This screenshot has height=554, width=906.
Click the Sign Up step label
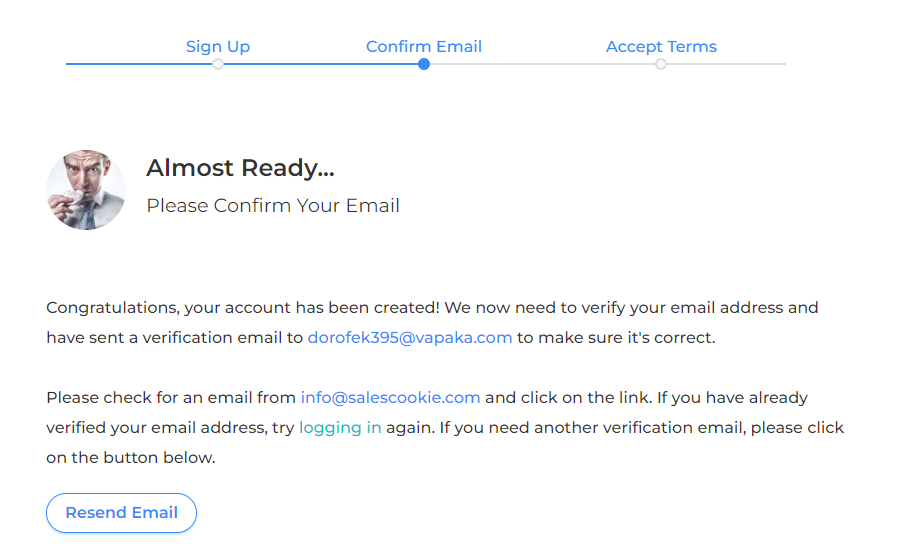coord(218,46)
